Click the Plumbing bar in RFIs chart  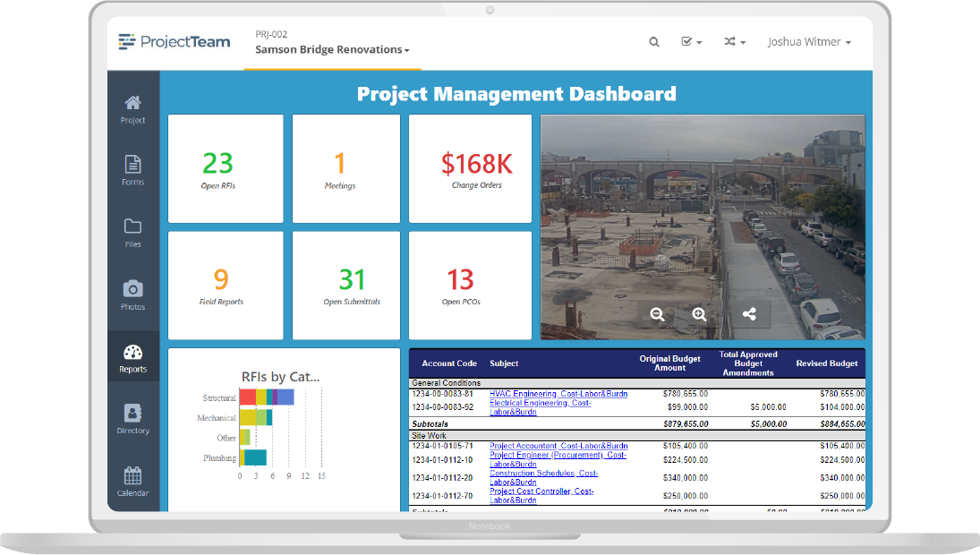(253, 457)
